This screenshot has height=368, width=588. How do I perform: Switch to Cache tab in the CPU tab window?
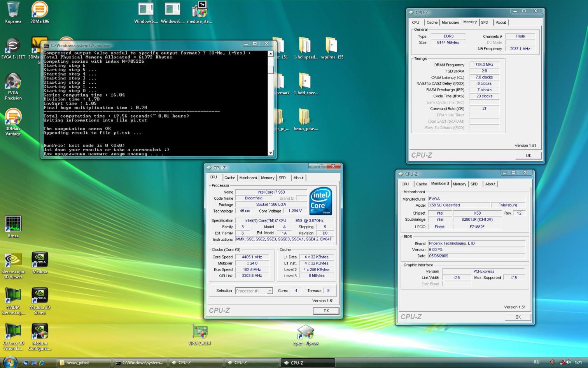(229, 178)
